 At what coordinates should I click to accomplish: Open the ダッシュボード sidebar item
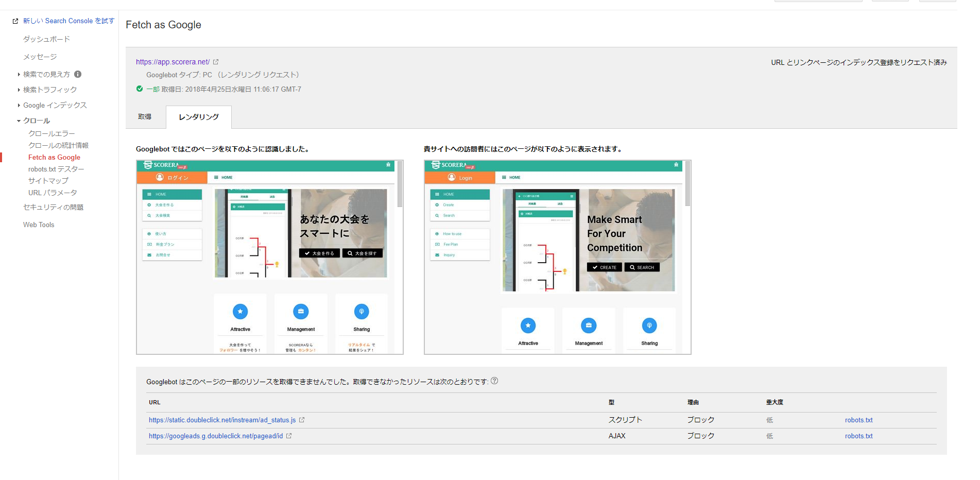(x=45, y=39)
